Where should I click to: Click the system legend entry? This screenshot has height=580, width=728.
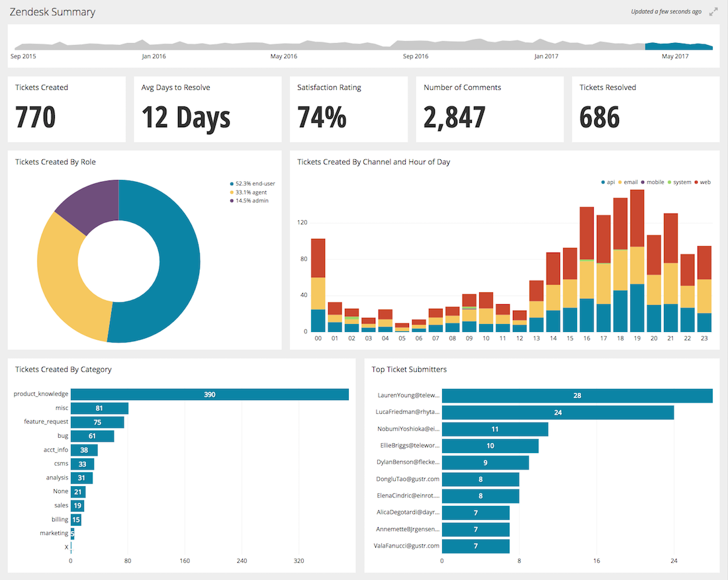678,182
